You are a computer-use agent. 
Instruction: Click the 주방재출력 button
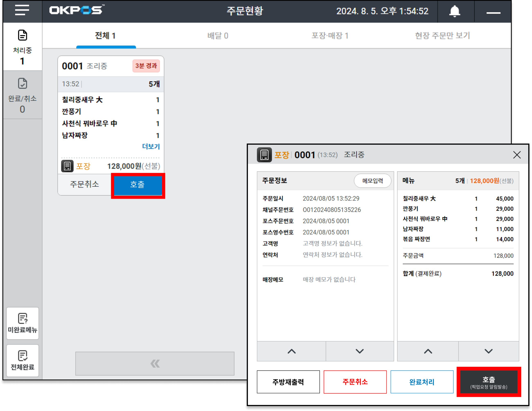tap(288, 382)
